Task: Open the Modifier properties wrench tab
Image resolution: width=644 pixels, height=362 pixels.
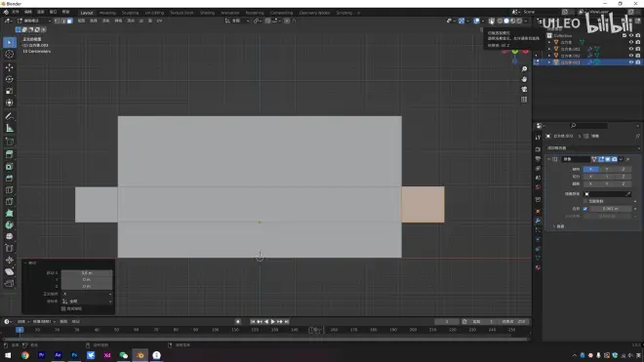Action: 538,221
